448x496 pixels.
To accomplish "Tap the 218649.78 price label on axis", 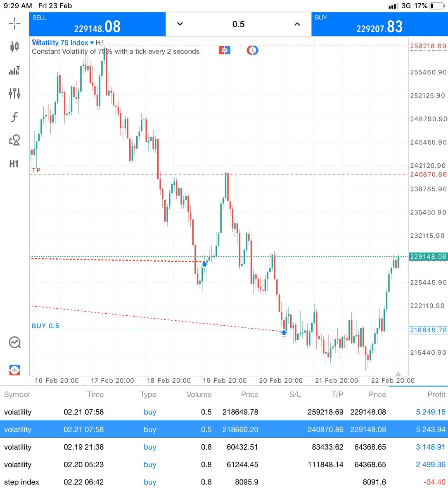I will (x=428, y=330).
